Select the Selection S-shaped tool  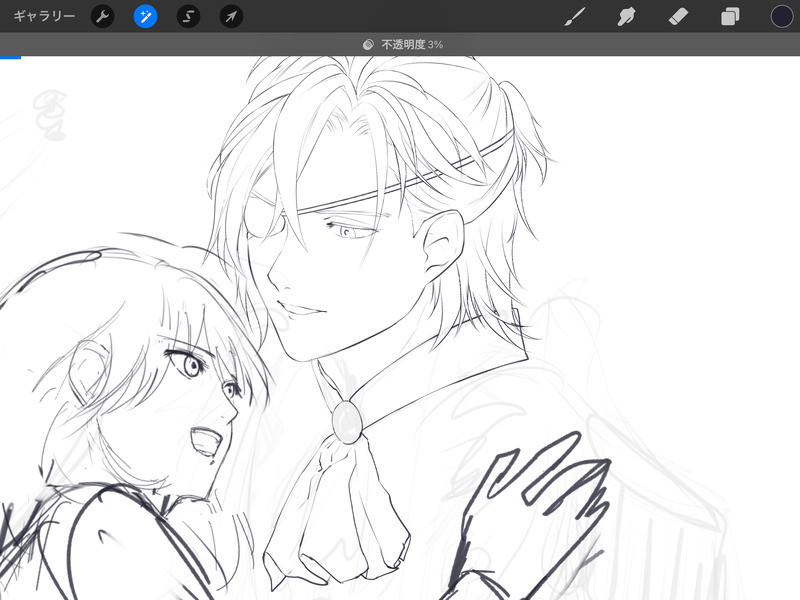188,16
